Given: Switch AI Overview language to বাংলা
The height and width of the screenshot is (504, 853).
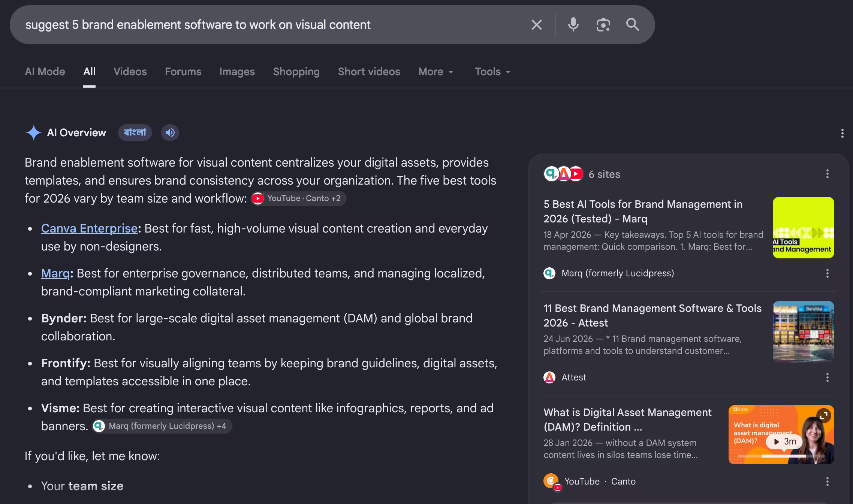Looking at the screenshot, I should (135, 133).
